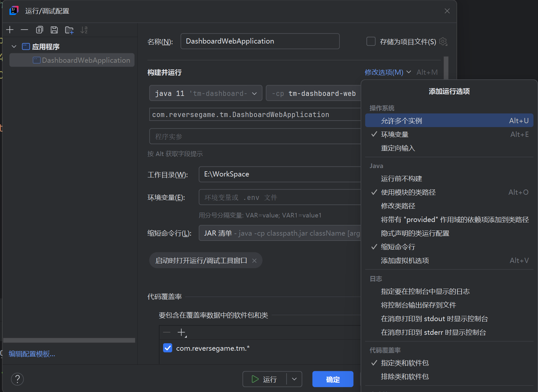Click the 确定 button
Viewport: 538px width, 392px height.
click(333, 379)
